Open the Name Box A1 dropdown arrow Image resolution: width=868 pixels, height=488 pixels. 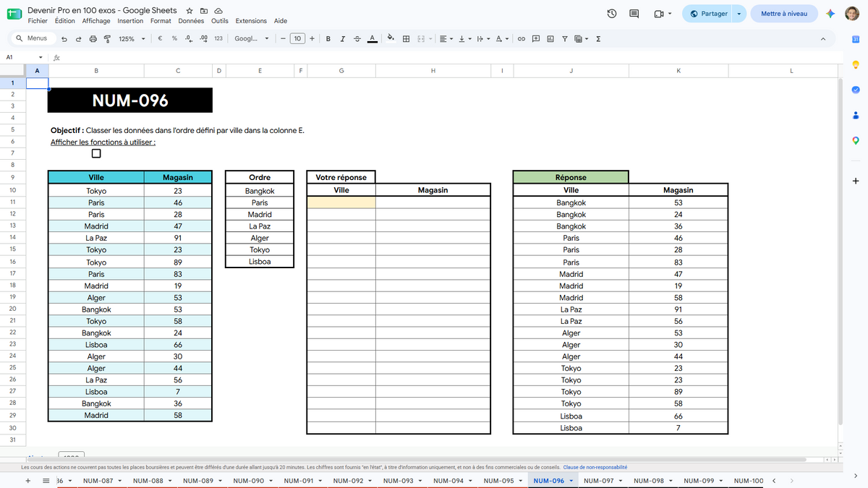tap(40, 57)
